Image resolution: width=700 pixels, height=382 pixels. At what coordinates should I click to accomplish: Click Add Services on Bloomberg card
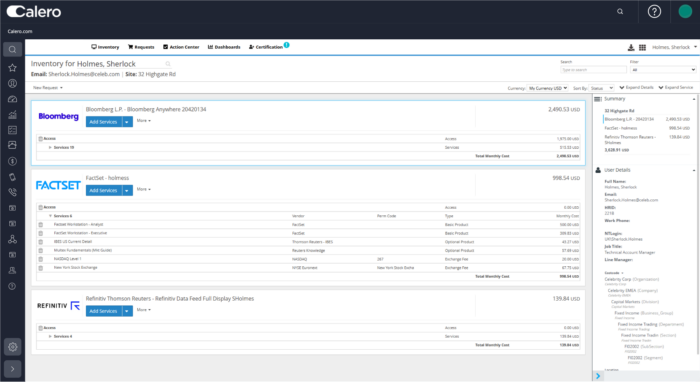pos(103,122)
